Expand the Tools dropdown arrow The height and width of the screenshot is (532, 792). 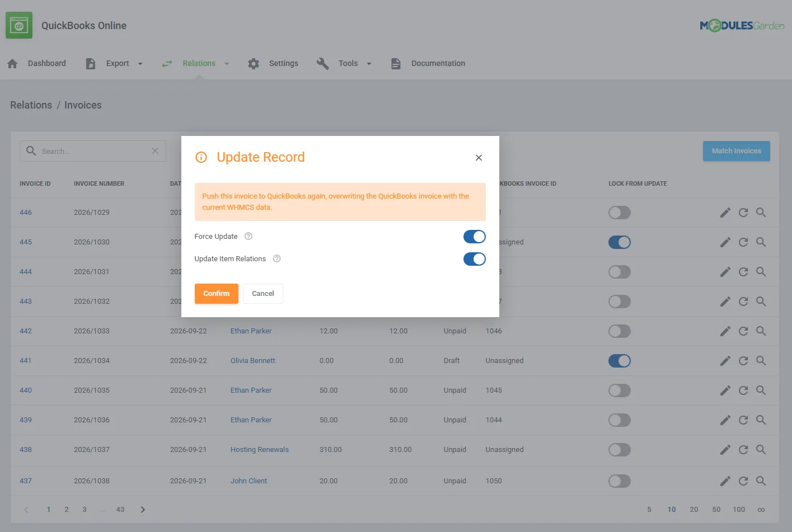coord(369,64)
